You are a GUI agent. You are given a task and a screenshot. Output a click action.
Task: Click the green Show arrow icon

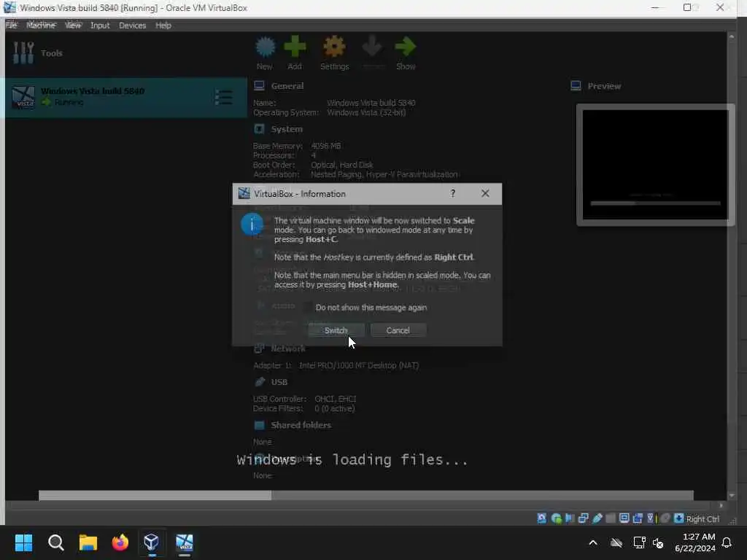click(406, 47)
